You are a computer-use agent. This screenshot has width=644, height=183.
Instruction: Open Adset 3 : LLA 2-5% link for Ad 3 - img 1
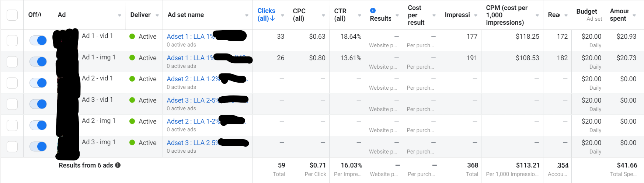193,142
